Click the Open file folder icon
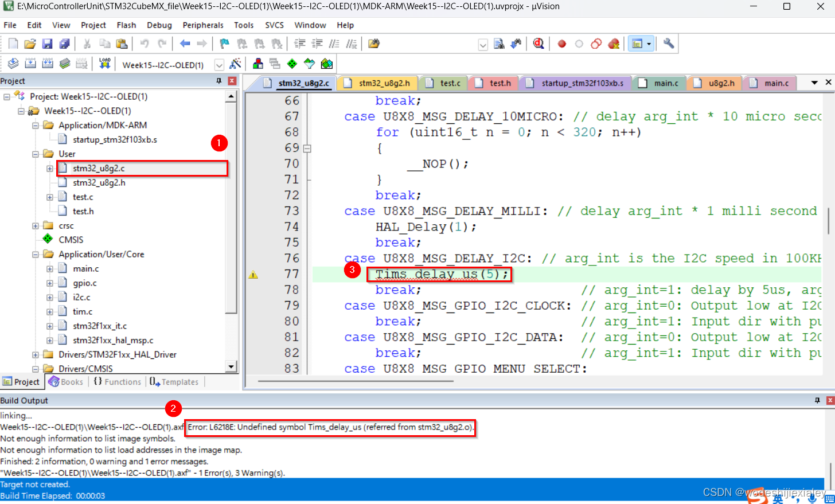Screen dimensions: 835x504 tap(30, 44)
